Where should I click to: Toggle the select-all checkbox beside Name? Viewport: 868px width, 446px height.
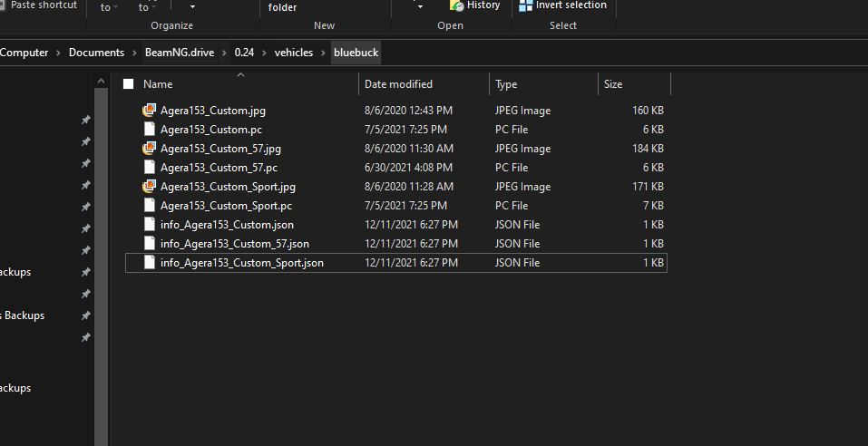point(129,84)
